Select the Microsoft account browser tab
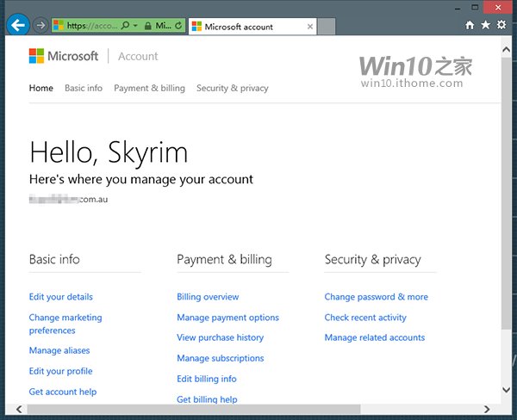 252,27
